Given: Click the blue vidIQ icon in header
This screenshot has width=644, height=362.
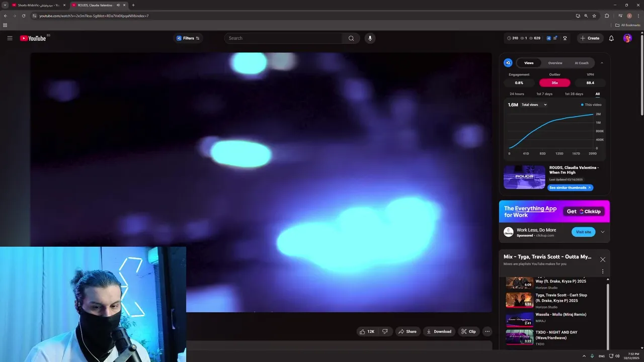Looking at the screenshot, I should [548, 38].
